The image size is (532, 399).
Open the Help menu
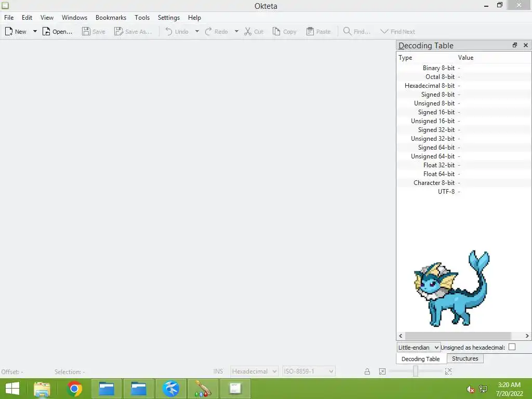[194, 18]
